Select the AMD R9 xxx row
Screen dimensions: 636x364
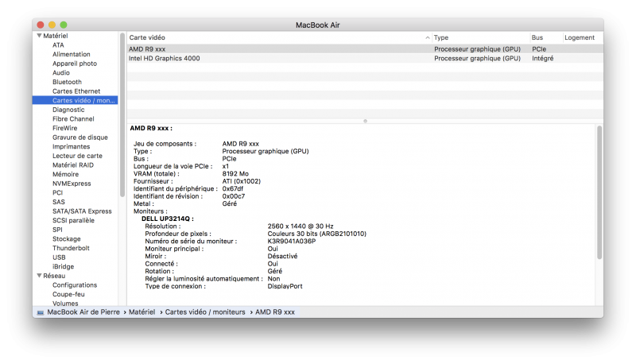[x=365, y=49]
